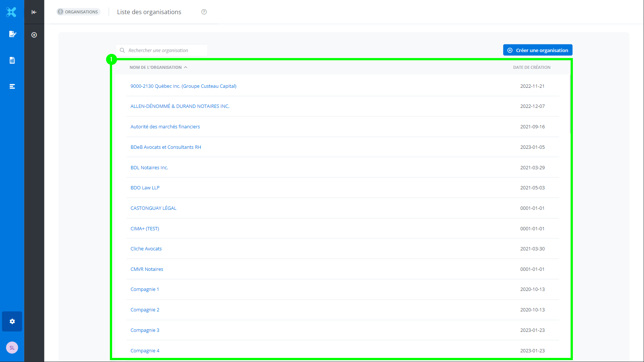Click the SL user avatar
The height and width of the screenshot is (362, 644).
coord(12,347)
